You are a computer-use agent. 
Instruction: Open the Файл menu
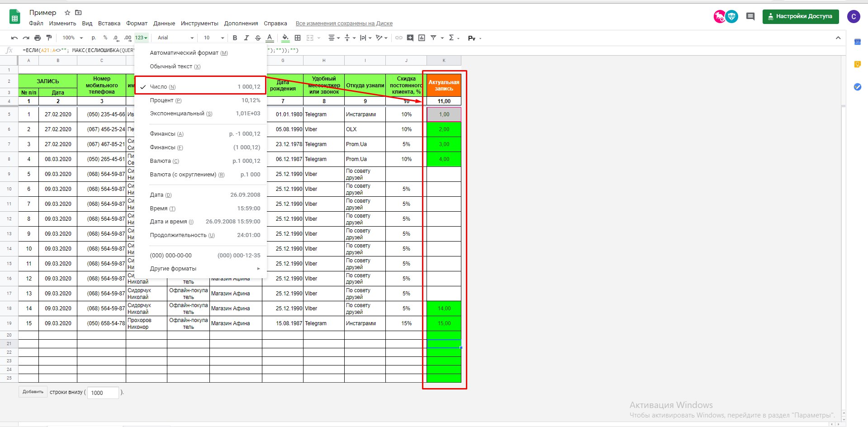click(36, 24)
